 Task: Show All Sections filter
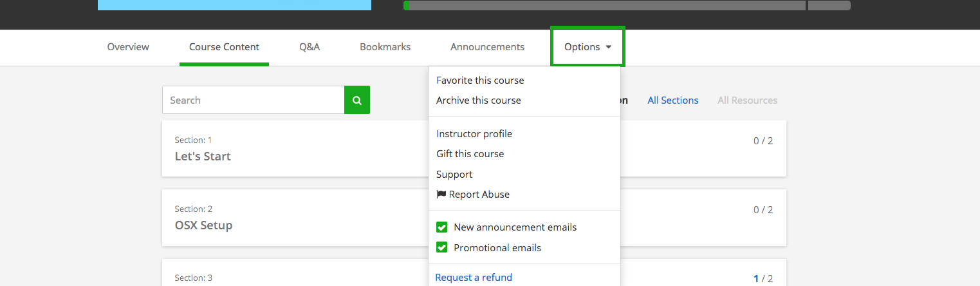click(x=673, y=100)
